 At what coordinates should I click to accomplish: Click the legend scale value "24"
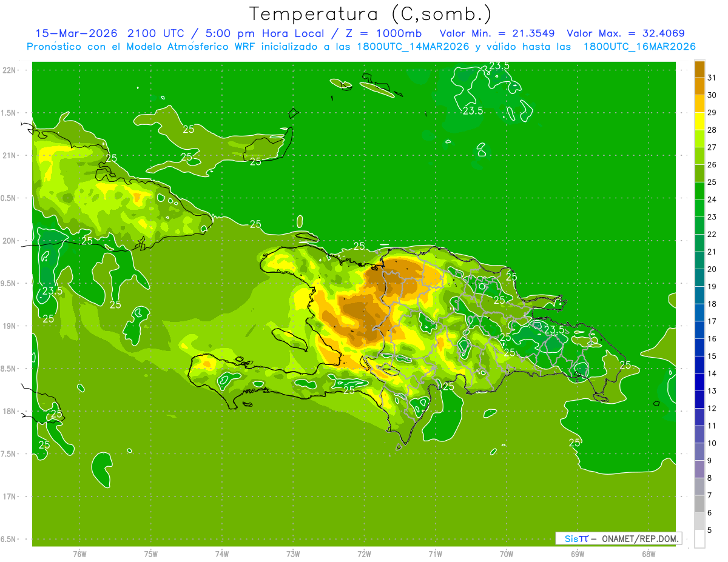(x=712, y=199)
